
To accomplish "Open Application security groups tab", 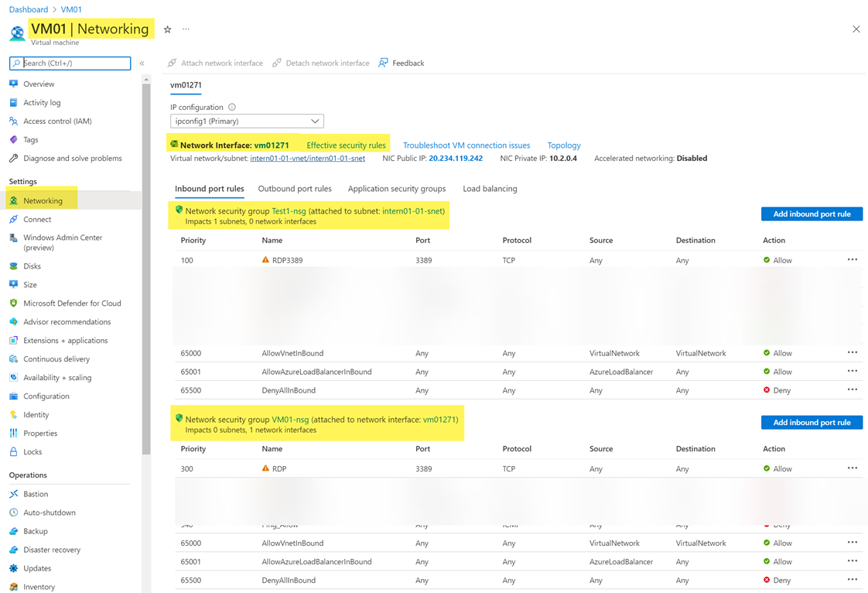I will tap(396, 188).
